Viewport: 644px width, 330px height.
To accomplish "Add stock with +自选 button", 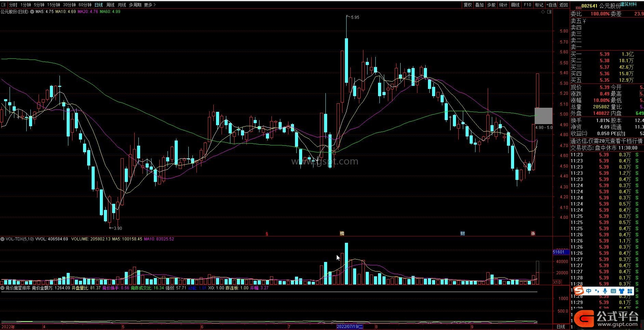I will pos(551,5).
